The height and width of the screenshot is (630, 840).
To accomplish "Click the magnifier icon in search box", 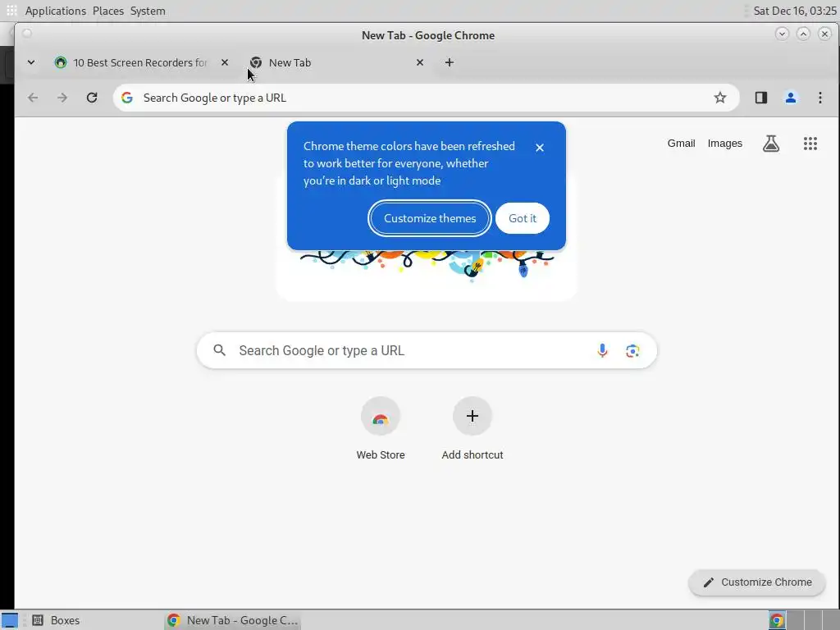I will [x=219, y=350].
